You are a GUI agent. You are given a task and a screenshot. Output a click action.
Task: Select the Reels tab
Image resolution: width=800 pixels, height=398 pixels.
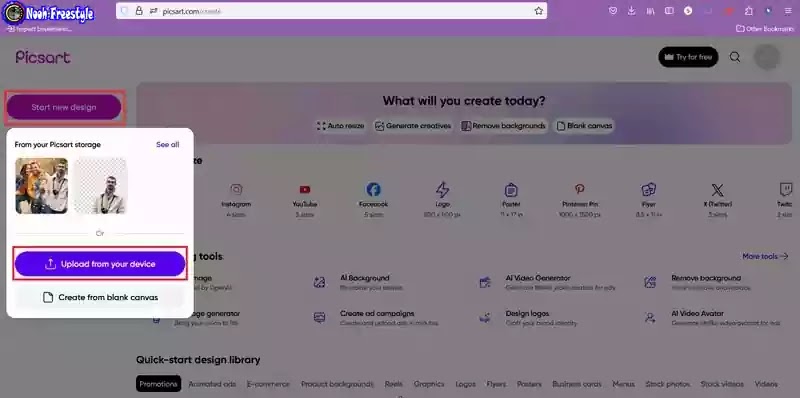(x=393, y=384)
